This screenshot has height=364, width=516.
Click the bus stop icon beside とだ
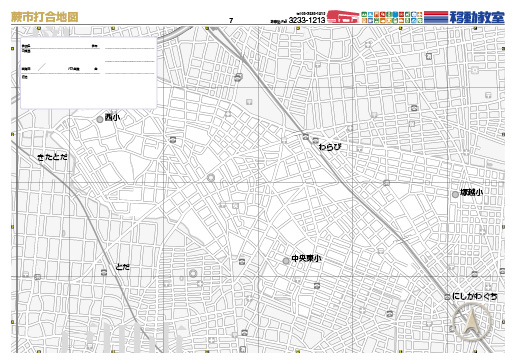pos(104,272)
